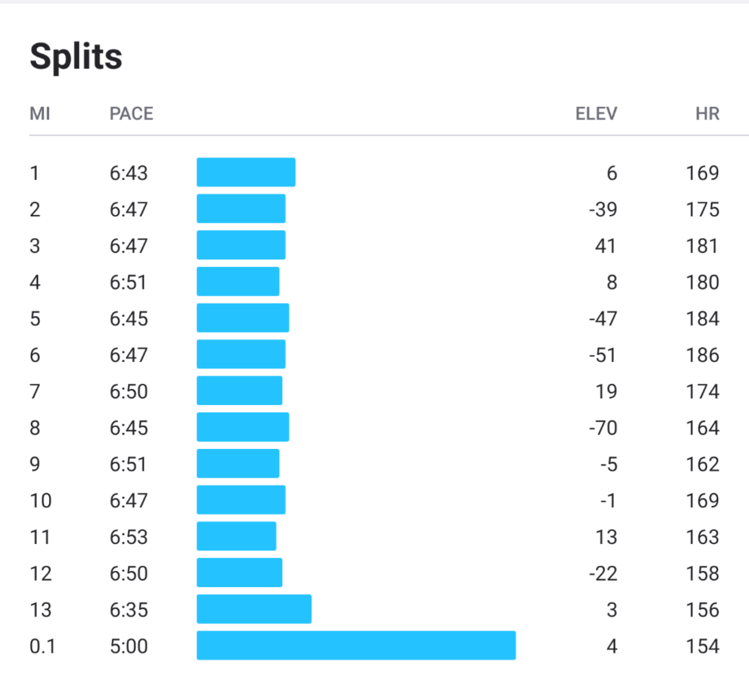Click the -22 elevation value
The height and width of the screenshot is (700, 749).
coord(603,573)
